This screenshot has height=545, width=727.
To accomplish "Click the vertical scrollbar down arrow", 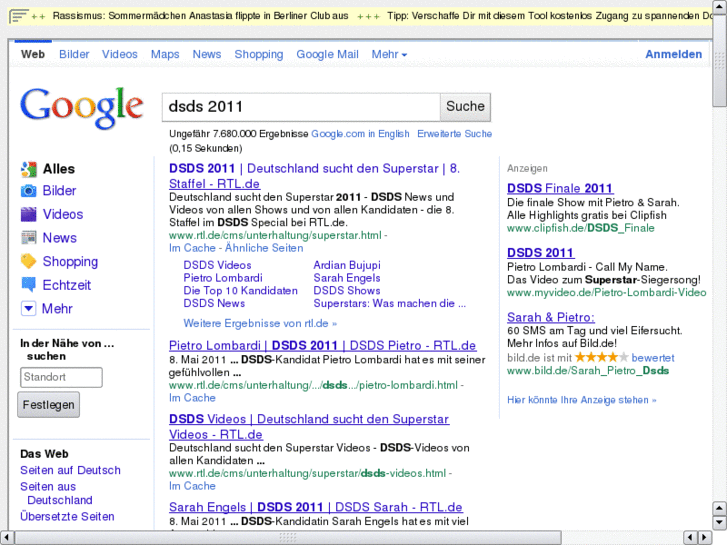I will (719, 510).
